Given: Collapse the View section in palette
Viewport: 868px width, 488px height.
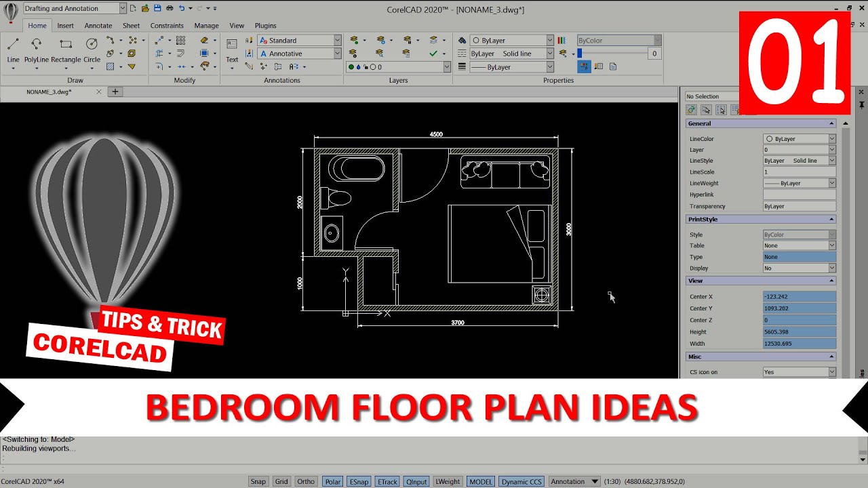Looking at the screenshot, I should (x=831, y=281).
